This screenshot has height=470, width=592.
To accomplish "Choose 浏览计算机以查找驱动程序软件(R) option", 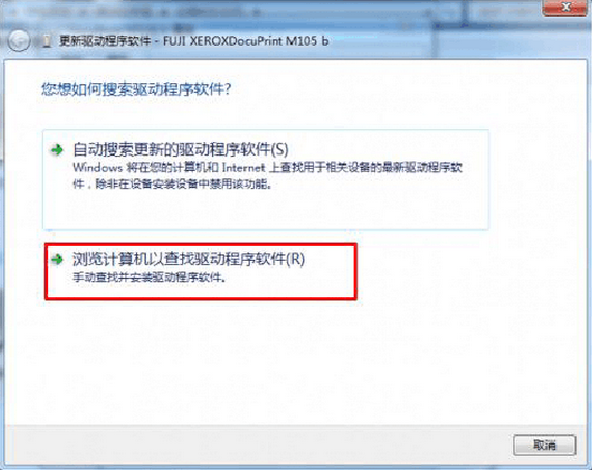I will coord(200,271).
